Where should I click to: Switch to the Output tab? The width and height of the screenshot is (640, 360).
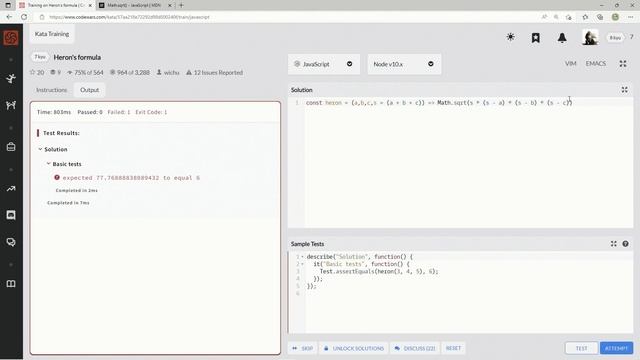pyautogui.click(x=89, y=90)
